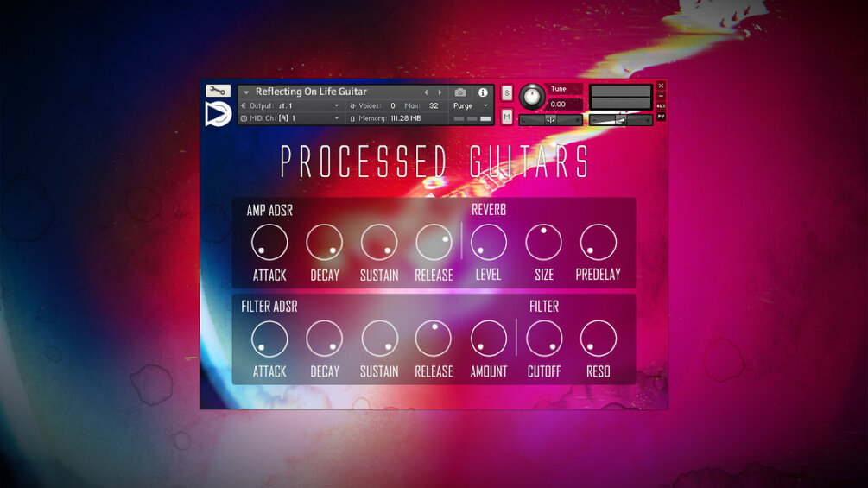Click the Amp ADSR Release knob
The height and width of the screenshot is (488, 868).
(x=434, y=243)
